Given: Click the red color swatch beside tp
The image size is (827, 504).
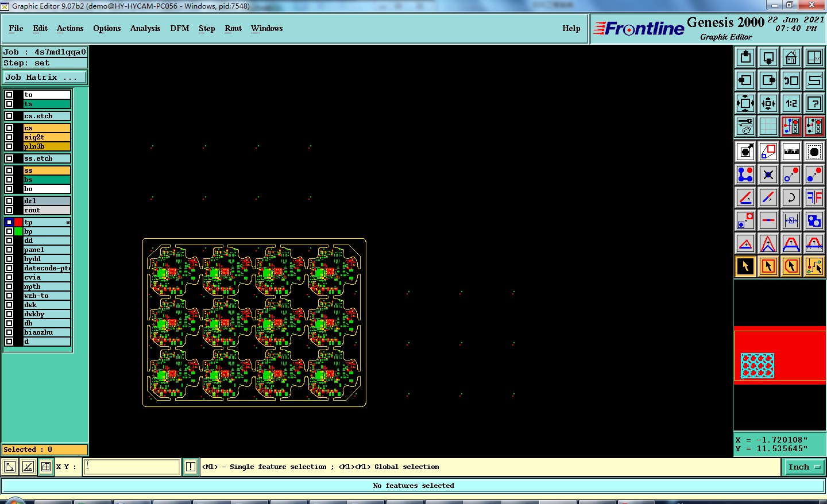Looking at the screenshot, I should [x=18, y=222].
